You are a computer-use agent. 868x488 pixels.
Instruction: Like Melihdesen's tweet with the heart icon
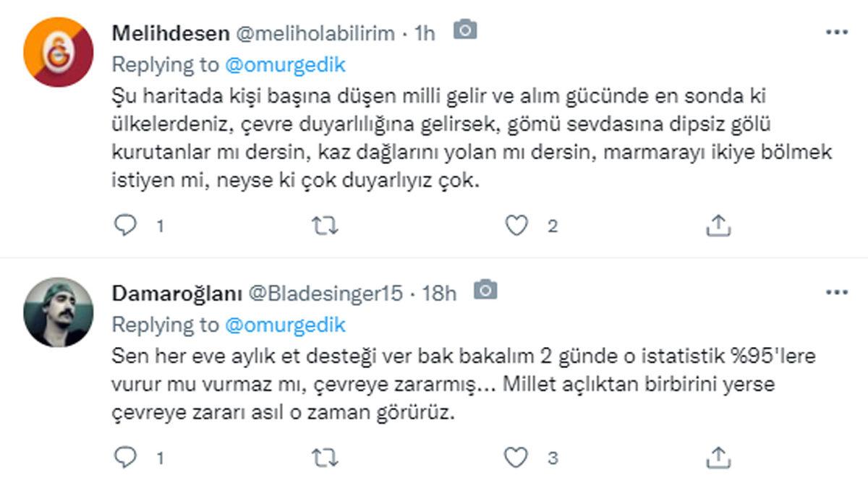click(518, 226)
